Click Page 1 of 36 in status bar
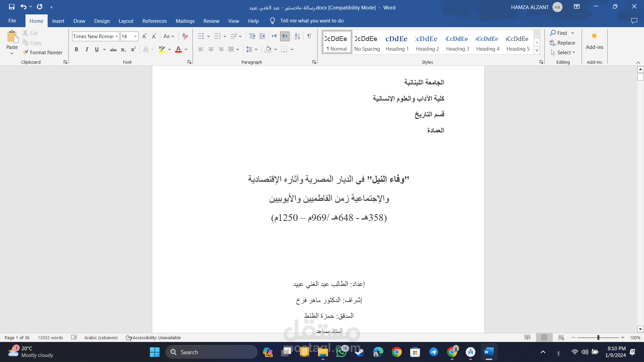Image resolution: width=644 pixels, height=362 pixels. pyautogui.click(x=17, y=338)
